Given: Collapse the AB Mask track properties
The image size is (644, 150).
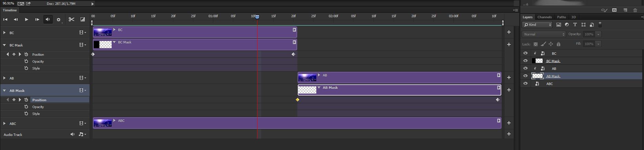Looking at the screenshot, I should [x=4, y=90].
